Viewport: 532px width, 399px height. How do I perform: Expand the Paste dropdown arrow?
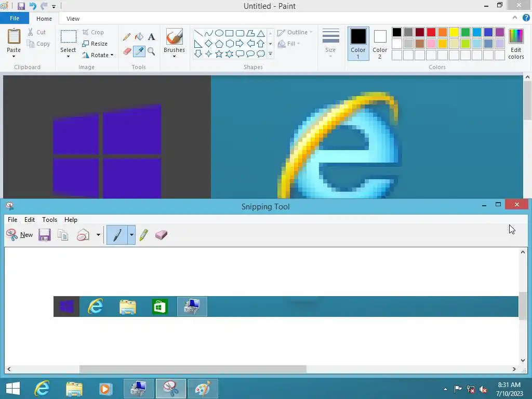(x=14, y=56)
